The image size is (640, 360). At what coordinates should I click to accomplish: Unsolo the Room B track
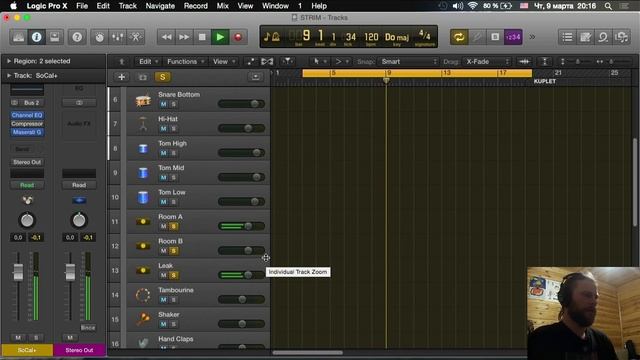[173, 251]
